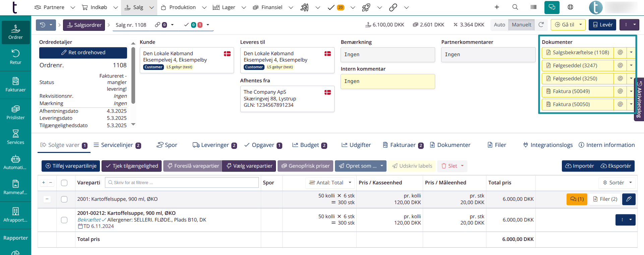
Task: Open the orange comments (1) button
Action: coord(577,199)
